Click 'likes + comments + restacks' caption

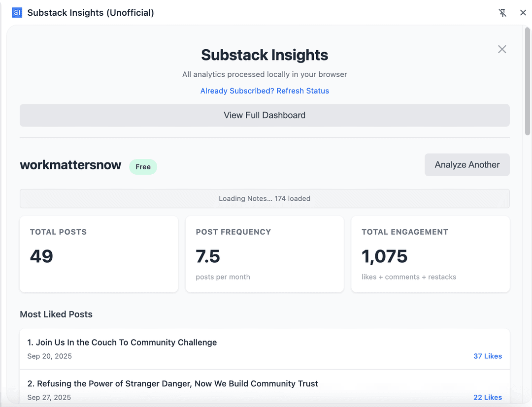(x=409, y=277)
